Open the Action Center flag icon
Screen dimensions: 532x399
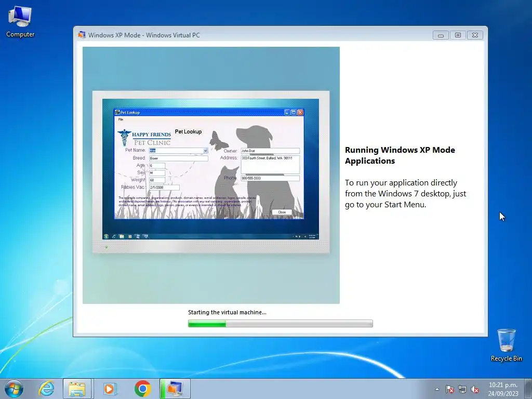coord(450,389)
